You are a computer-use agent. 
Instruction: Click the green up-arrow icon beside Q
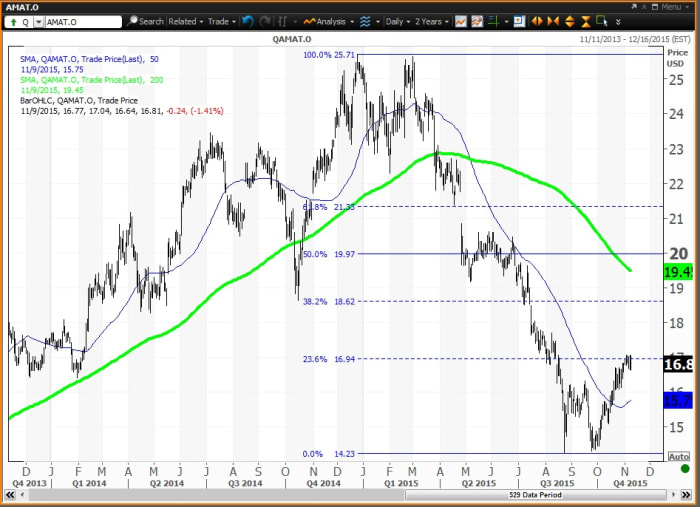(13, 22)
